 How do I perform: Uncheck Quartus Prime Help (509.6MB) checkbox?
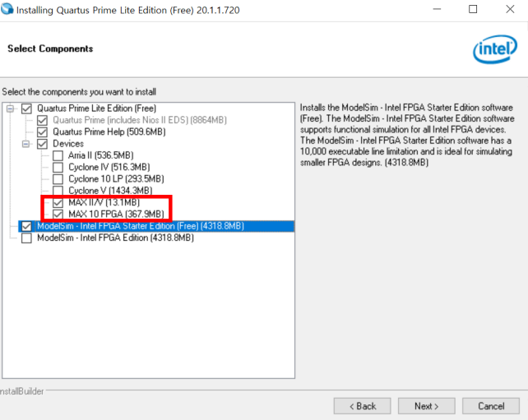(x=43, y=132)
